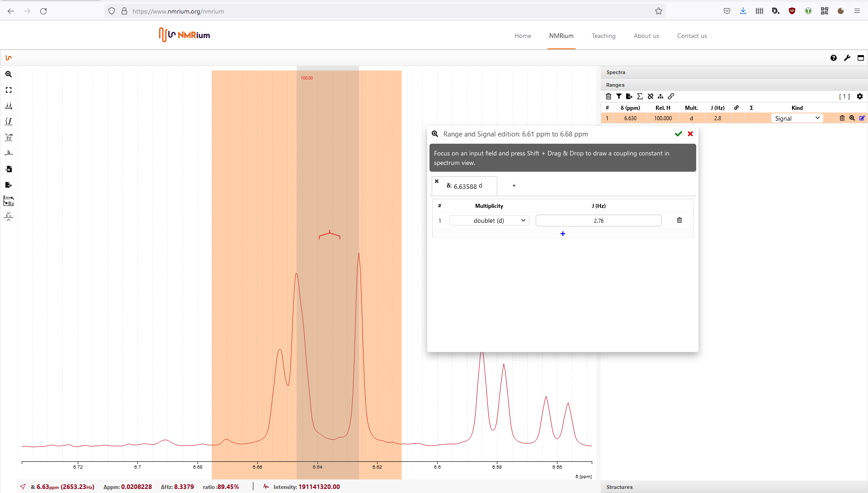
Task: Toggle multiplicity tree display icon
Action: coord(660,96)
